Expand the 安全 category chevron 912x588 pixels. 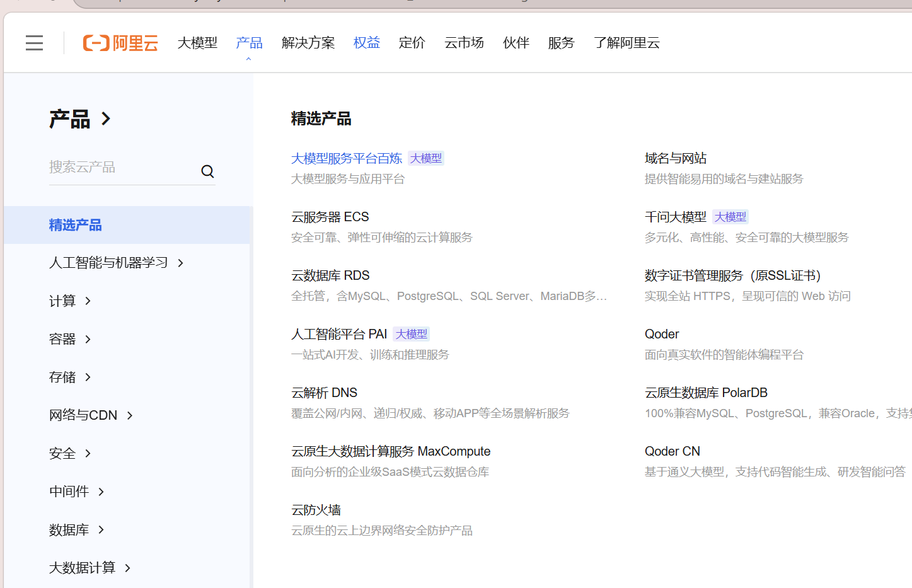click(x=88, y=453)
